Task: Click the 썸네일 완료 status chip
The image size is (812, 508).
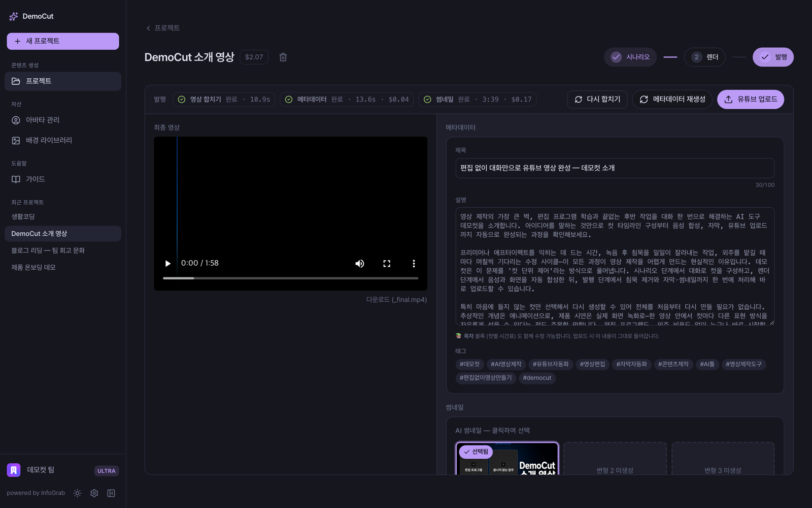Action: [x=478, y=100]
